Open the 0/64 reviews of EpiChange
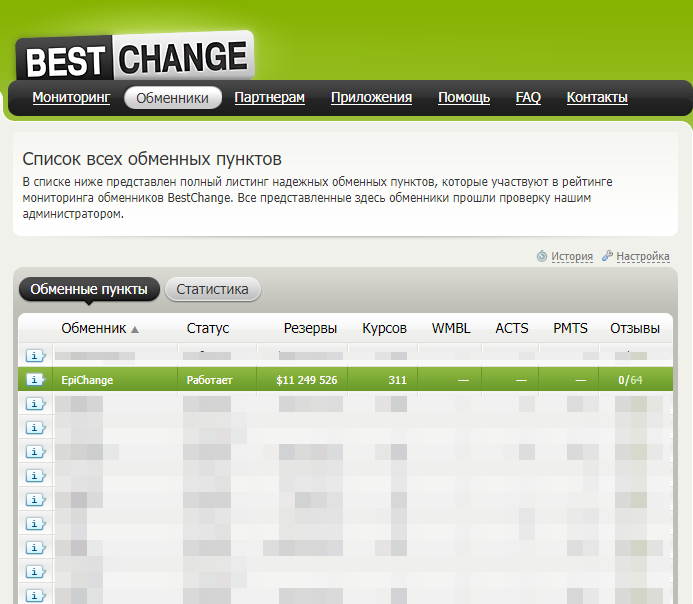Image resolution: width=693 pixels, height=604 pixels. [630, 380]
